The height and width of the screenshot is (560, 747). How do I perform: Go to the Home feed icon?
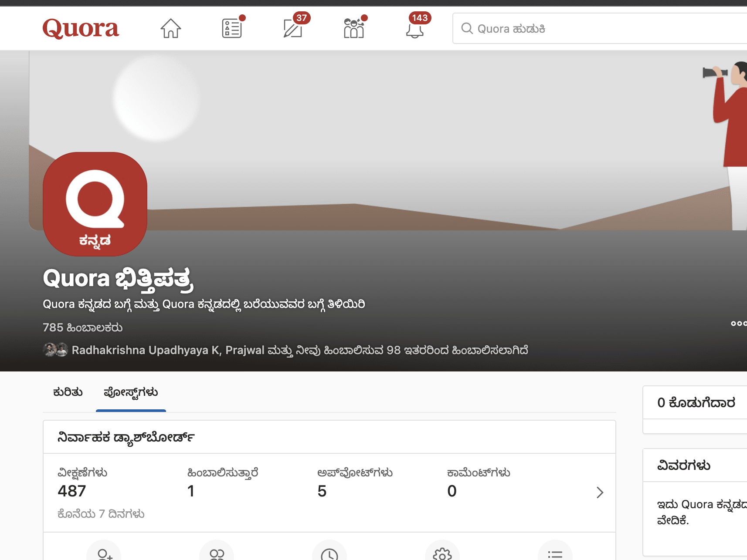171,29
